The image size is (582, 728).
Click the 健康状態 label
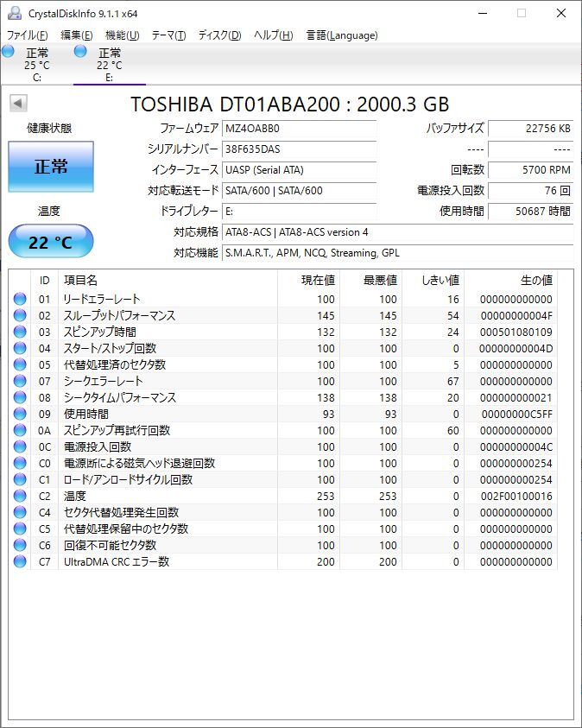(50, 128)
